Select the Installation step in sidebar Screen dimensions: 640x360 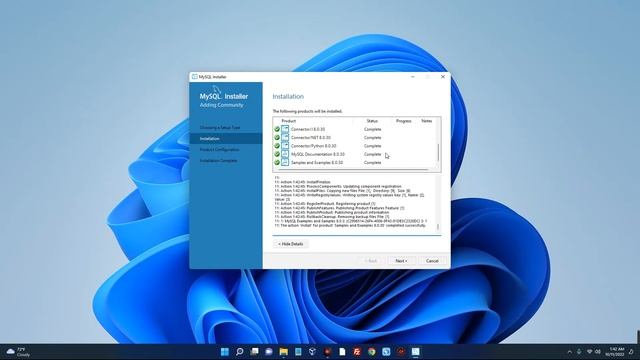pos(226,139)
